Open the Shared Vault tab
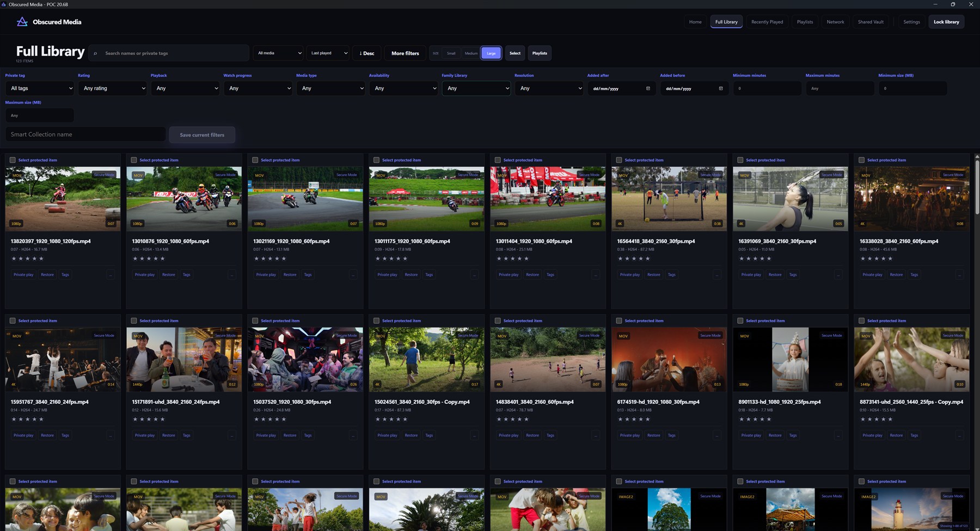This screenshot has height=531, width=980. 871,22
